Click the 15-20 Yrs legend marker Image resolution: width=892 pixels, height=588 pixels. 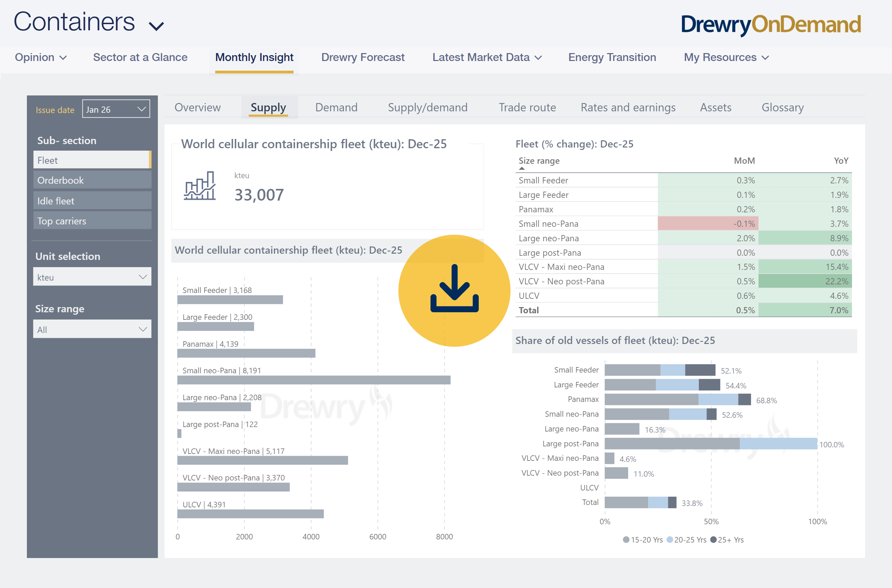click(626, 540)
